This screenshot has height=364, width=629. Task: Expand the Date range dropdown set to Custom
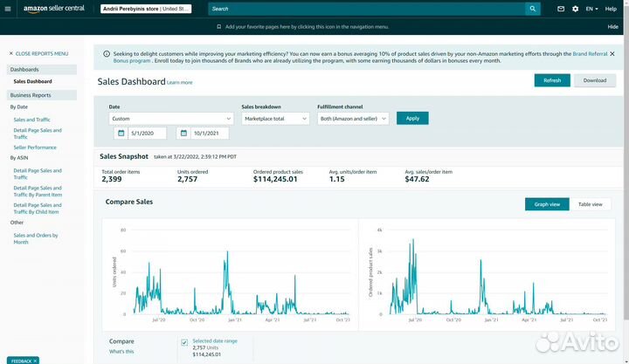point(170,118)
